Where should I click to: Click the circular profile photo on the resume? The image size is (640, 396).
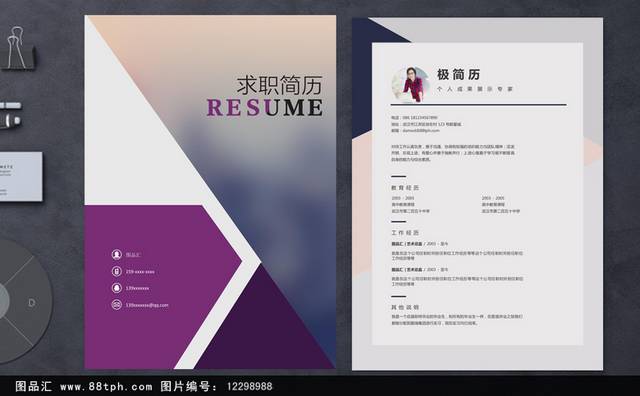411,84
